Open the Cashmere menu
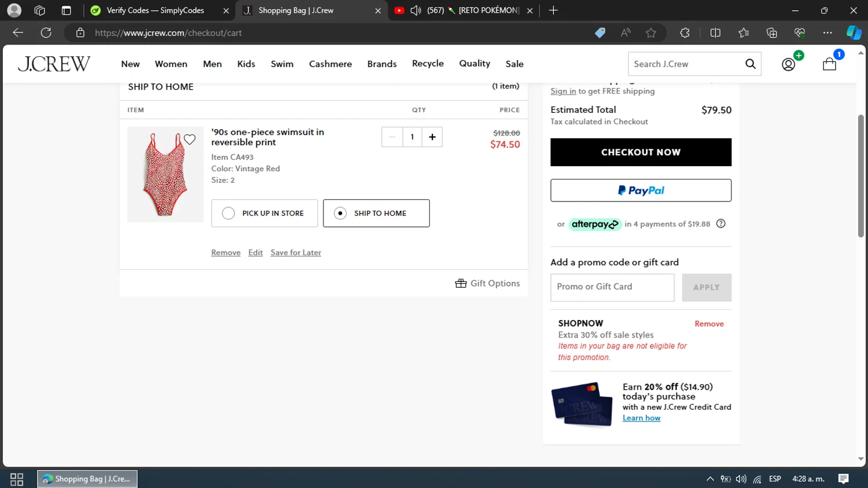 coord(330,64)
